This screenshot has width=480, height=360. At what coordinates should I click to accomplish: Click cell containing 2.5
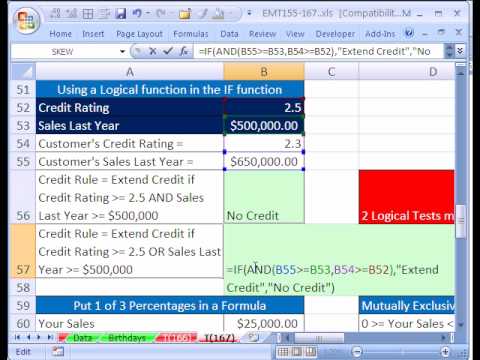264,108
